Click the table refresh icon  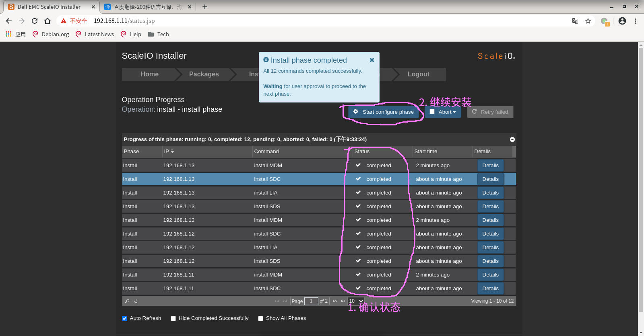[136, 301]
